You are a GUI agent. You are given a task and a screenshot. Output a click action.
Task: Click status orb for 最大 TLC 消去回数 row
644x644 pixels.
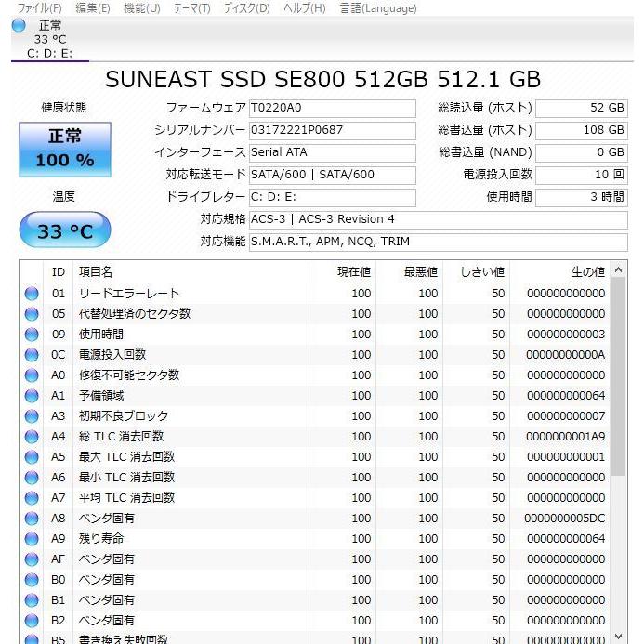pos(32,456)
